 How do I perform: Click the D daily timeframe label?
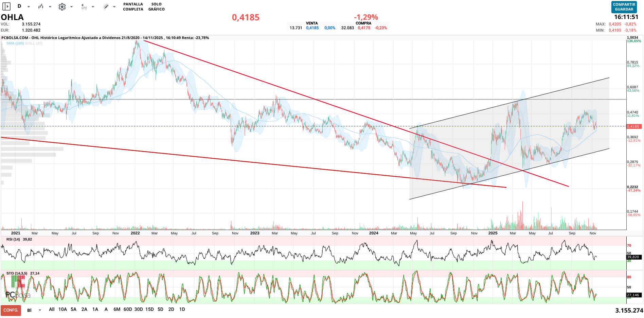19,6
